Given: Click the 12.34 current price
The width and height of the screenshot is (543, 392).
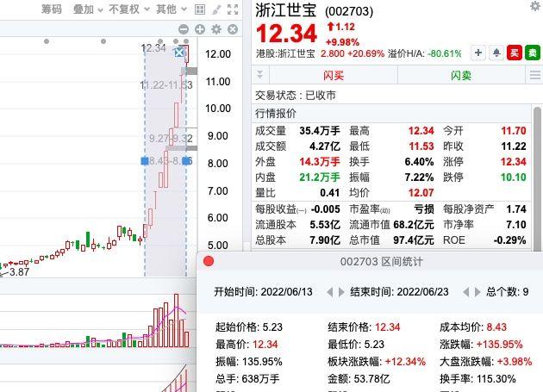Looking at the screenshot, I should (x=286, y=34).
